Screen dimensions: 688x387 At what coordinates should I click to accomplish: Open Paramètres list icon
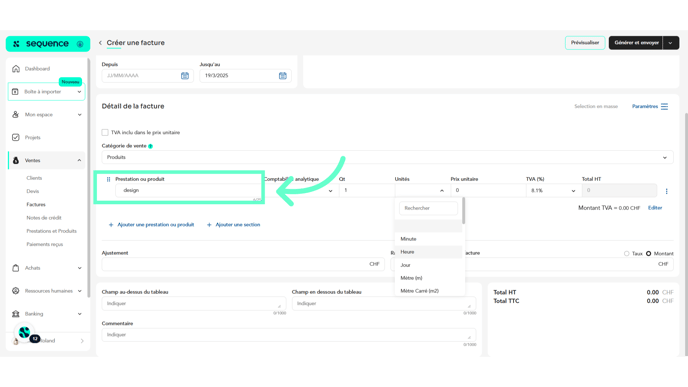point(664,107)
